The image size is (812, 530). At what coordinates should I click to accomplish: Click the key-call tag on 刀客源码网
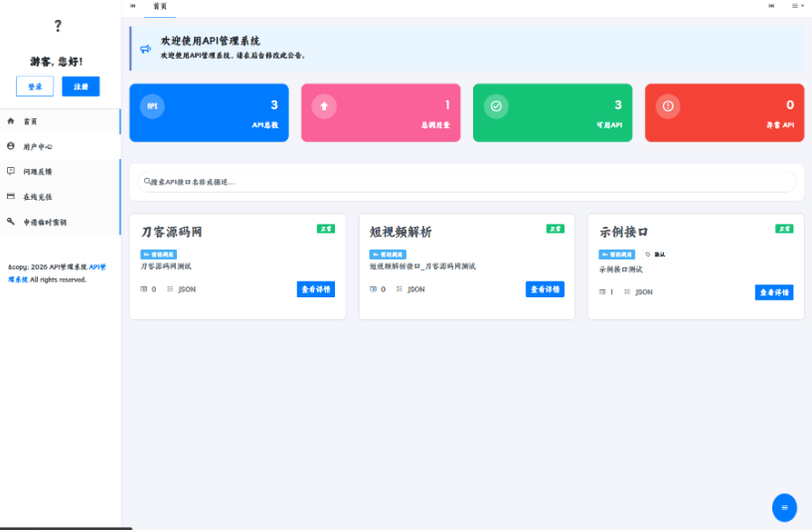click(158, 255)
